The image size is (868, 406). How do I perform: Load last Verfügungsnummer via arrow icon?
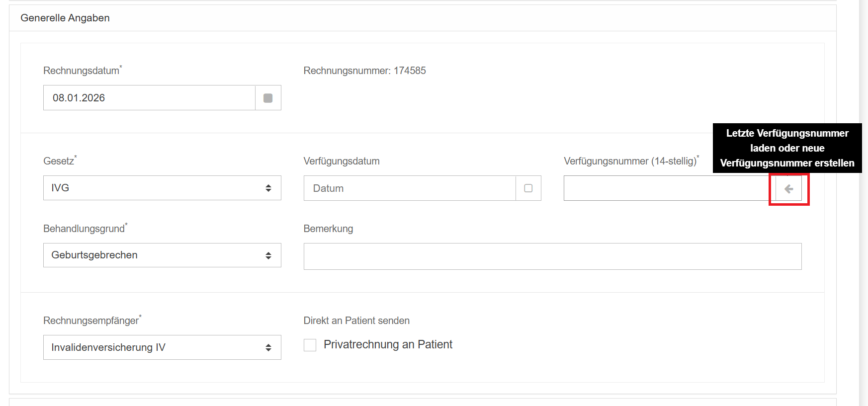[788, 189]
